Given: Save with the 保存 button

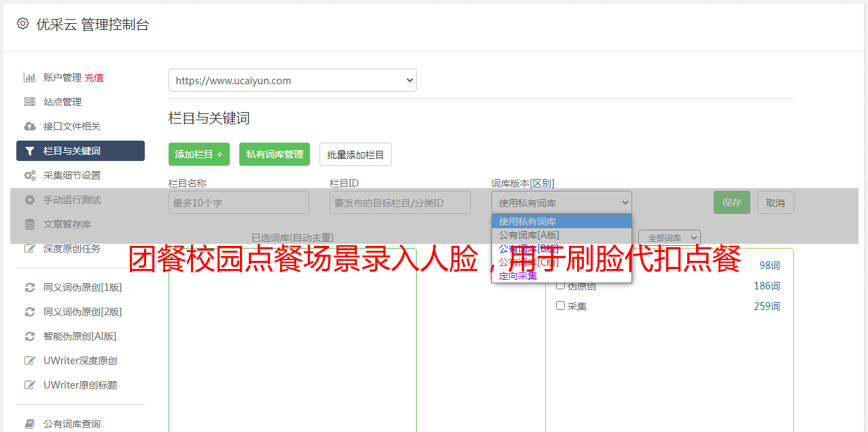Looking at the screenshot, I should pos(732,202).
